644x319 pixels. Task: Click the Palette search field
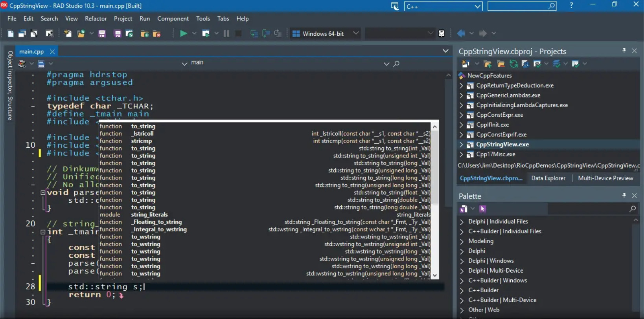pos(592,209)
